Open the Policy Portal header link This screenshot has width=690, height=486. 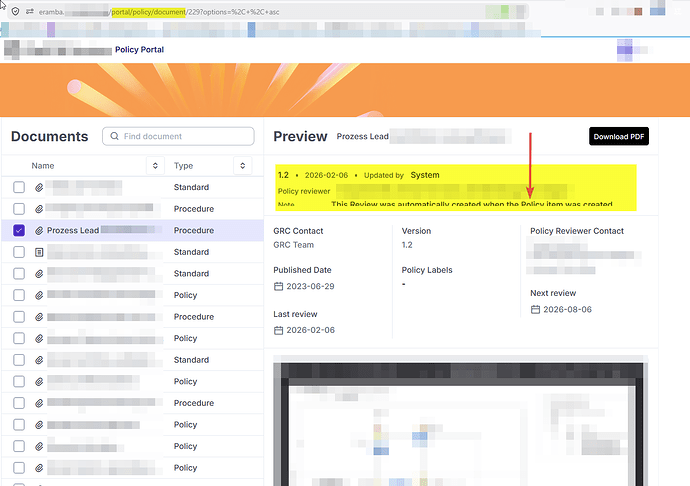click(139, 49)
